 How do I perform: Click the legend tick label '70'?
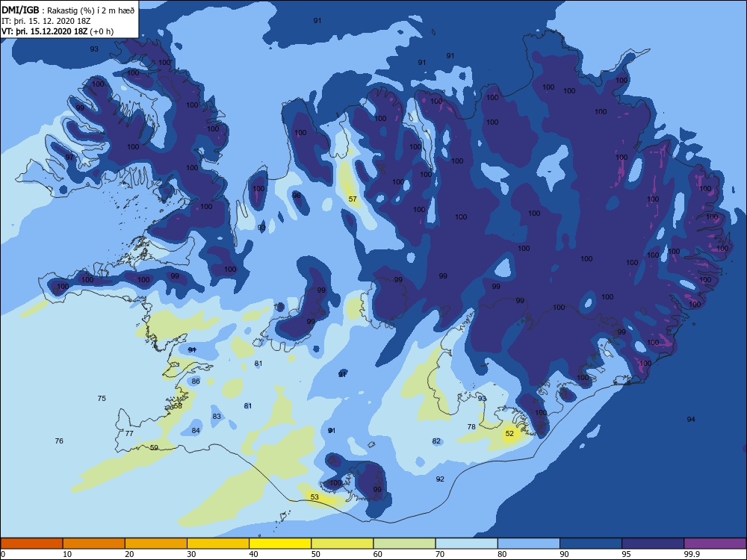(x=440, y=554)
